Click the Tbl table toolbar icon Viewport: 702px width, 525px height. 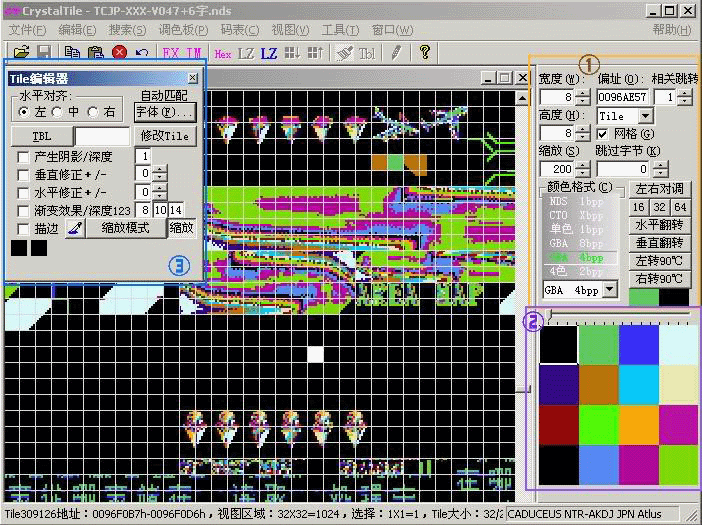[367, 54]
